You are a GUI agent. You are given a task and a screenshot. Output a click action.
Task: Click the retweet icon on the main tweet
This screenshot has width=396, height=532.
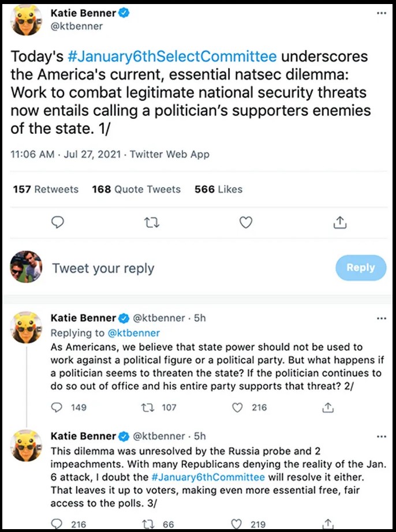[x=151, y=222]
